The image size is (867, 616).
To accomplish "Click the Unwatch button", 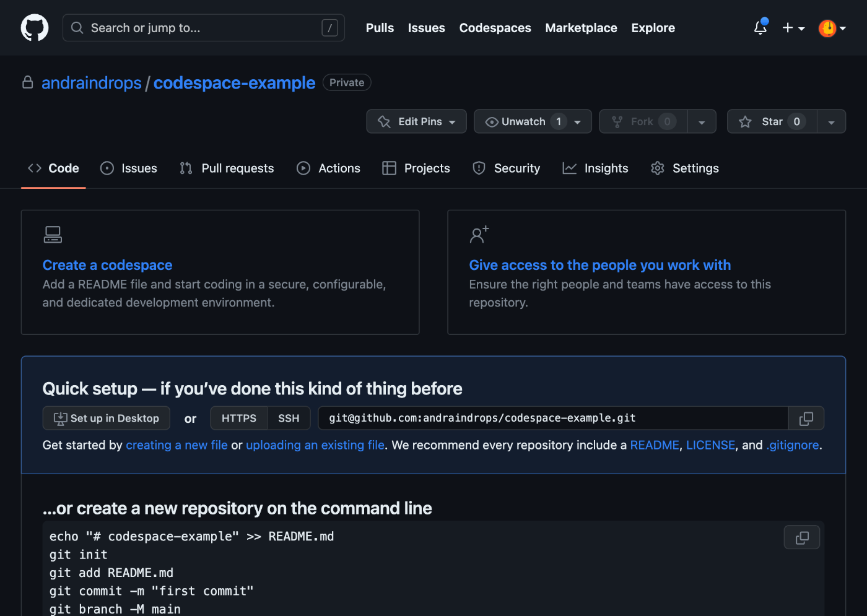I will point(533,121).
